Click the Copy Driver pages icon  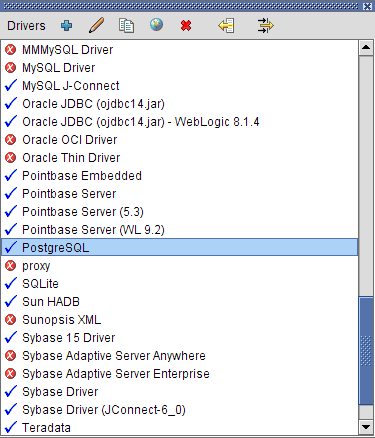(126, 26)
